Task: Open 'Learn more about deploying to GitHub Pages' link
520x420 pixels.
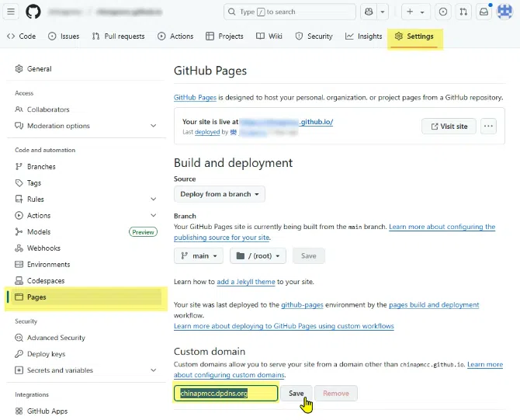Action: click(284, 326)
